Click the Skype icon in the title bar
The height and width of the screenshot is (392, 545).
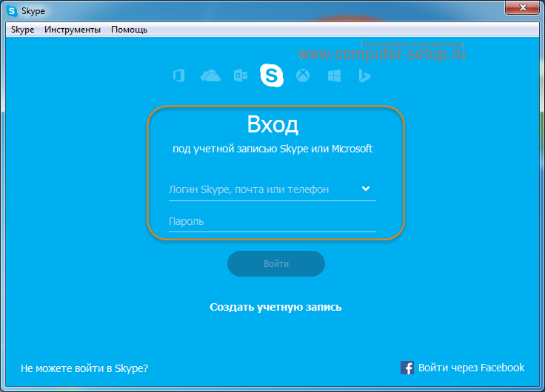(x=12, y=11)
